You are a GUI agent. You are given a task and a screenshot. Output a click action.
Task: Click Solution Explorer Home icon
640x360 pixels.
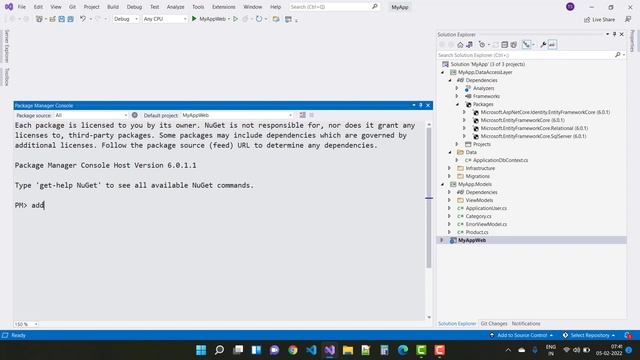click(460, 45)
